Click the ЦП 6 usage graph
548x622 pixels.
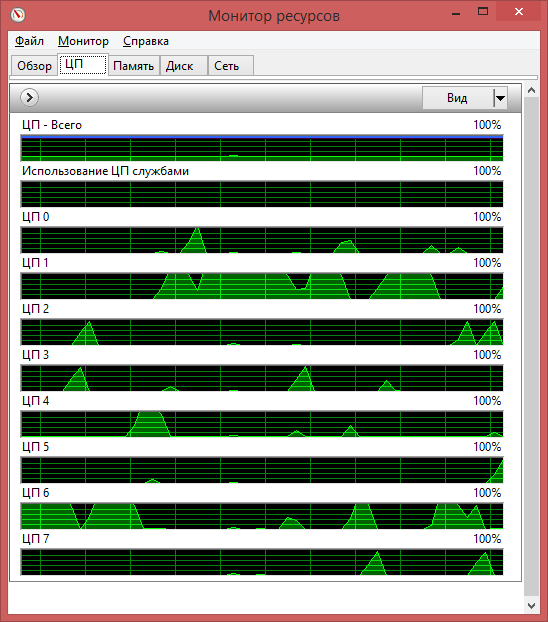pos(262,516)
